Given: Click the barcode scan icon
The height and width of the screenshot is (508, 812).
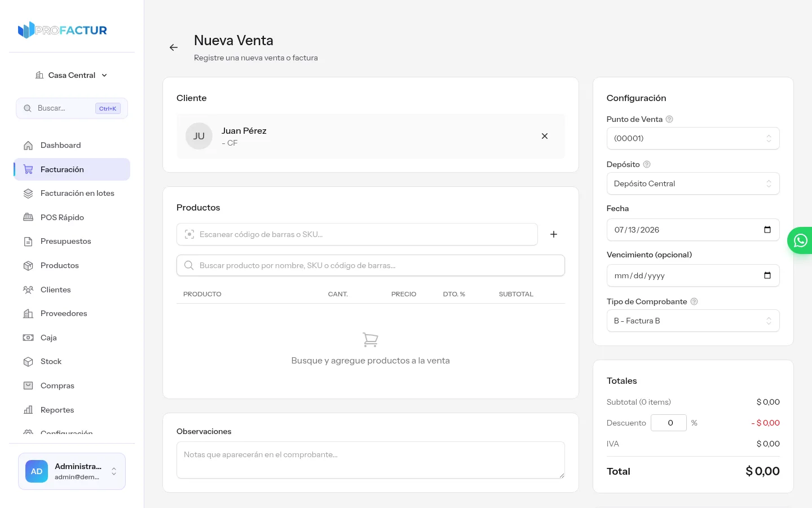Looking at the screenshot, I should click(189, 234).
